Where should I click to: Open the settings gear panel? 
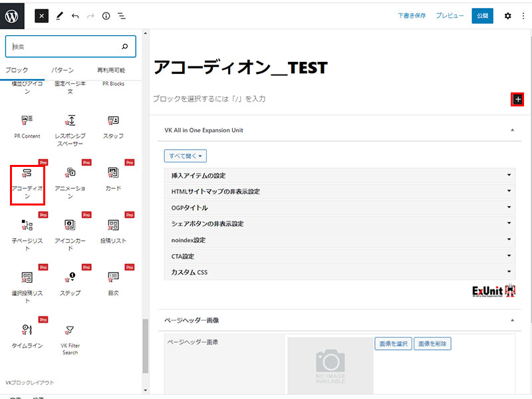click(x=508, y=15)
